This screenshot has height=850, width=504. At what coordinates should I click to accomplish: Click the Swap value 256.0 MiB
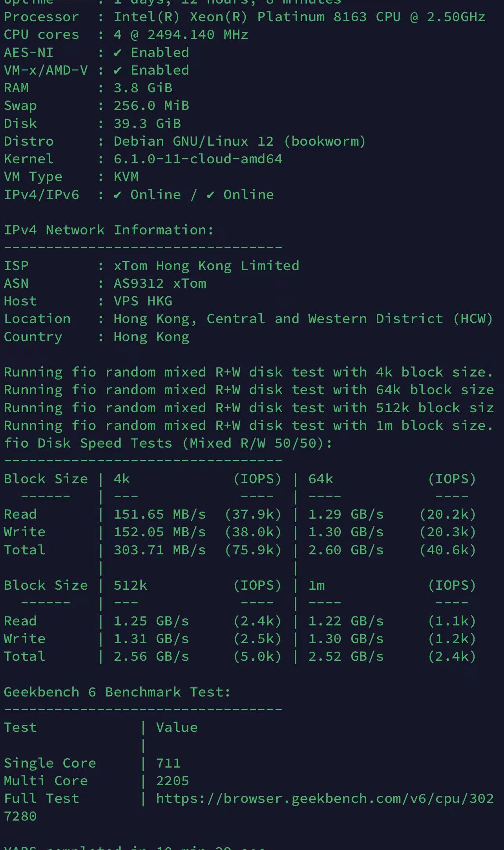tap(151, 106)
